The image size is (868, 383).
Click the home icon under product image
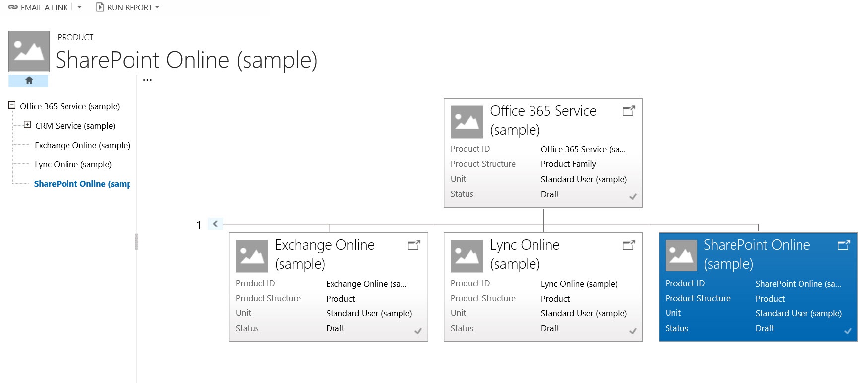click(x=29, y=80)
